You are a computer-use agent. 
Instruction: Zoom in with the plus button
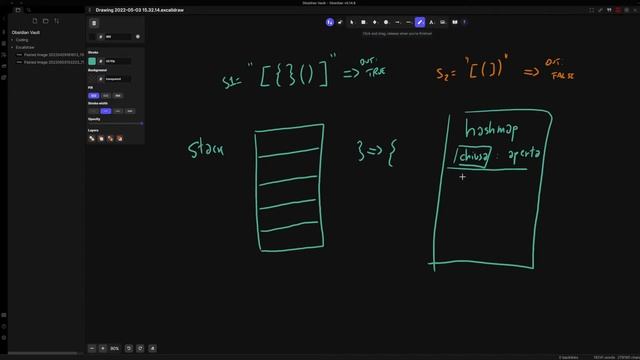coord(103,348)
